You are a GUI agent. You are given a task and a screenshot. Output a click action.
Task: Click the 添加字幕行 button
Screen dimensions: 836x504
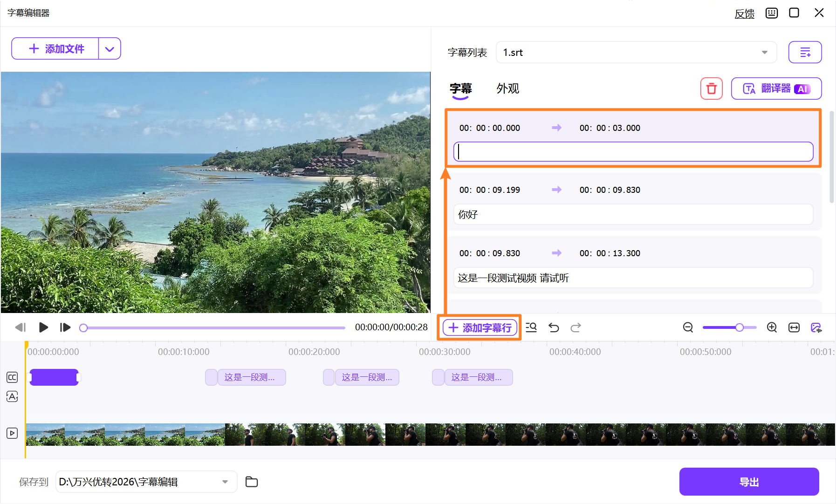click(x=480, y=327)
